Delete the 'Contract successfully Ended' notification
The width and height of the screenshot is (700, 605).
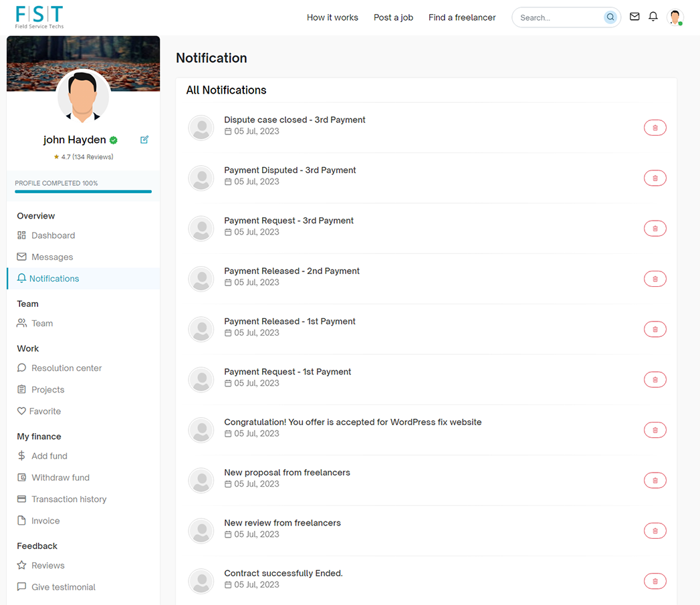655,581
